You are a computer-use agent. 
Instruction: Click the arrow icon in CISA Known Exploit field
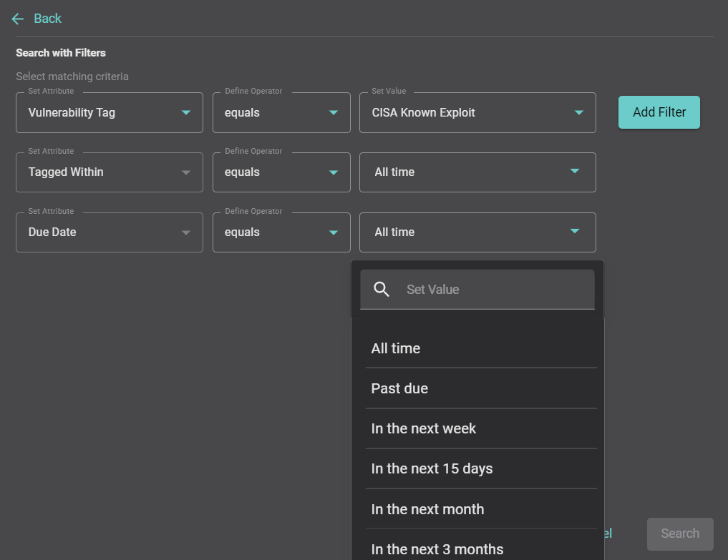tap(578, 113)
